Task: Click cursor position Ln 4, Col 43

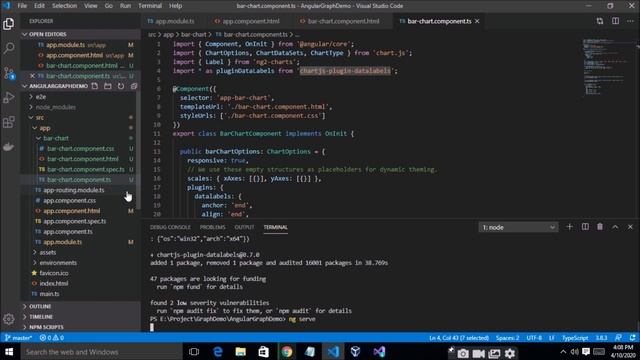Action: [x=459, y=338]
